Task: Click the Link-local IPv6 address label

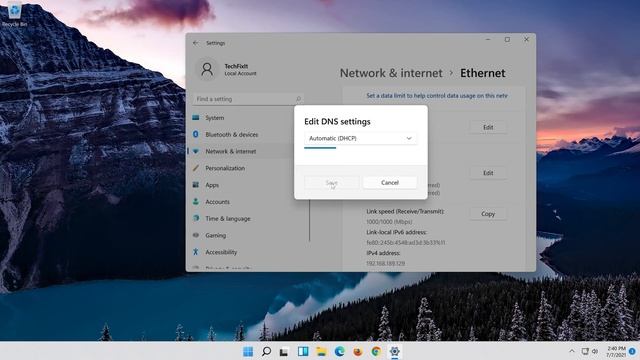Action: tap(396, 232)
